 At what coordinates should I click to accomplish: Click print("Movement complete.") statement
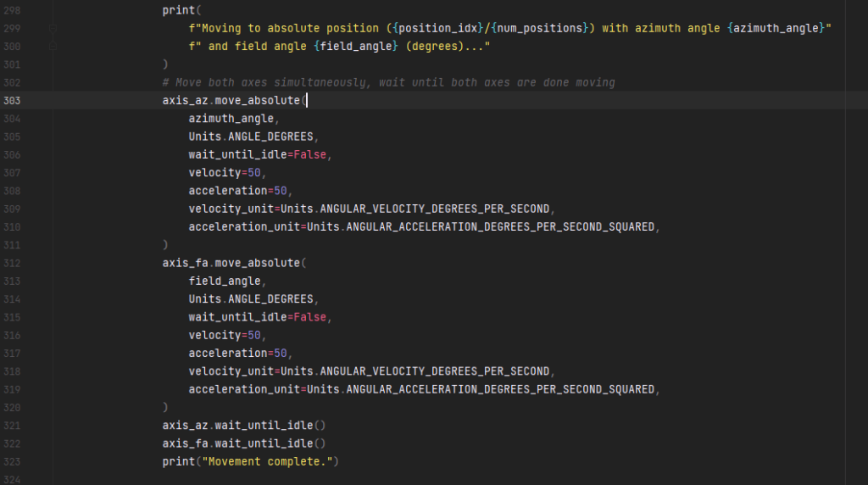coord(250,462)
